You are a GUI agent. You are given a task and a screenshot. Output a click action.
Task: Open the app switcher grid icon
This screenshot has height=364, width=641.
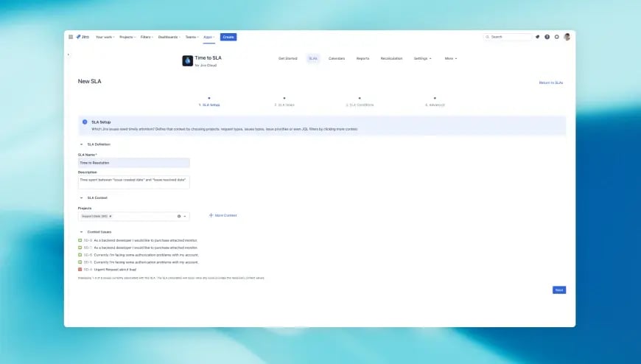coord(71,37)
